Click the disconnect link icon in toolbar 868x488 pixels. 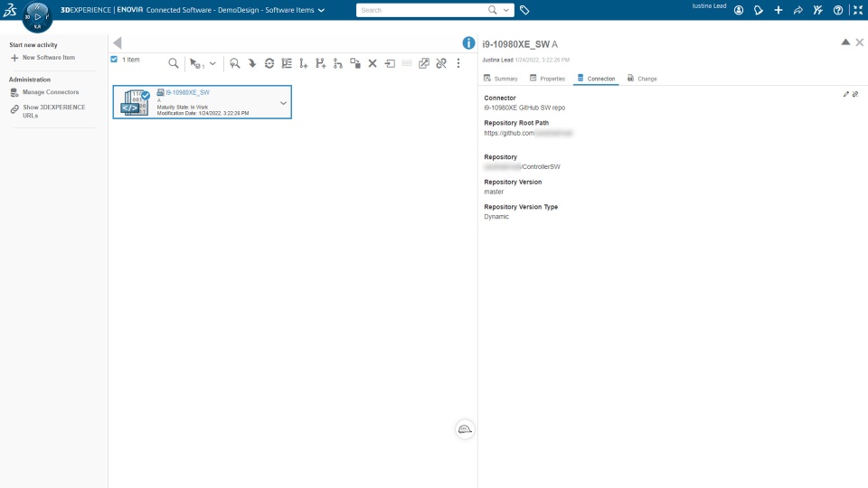[x=441, y=63]
